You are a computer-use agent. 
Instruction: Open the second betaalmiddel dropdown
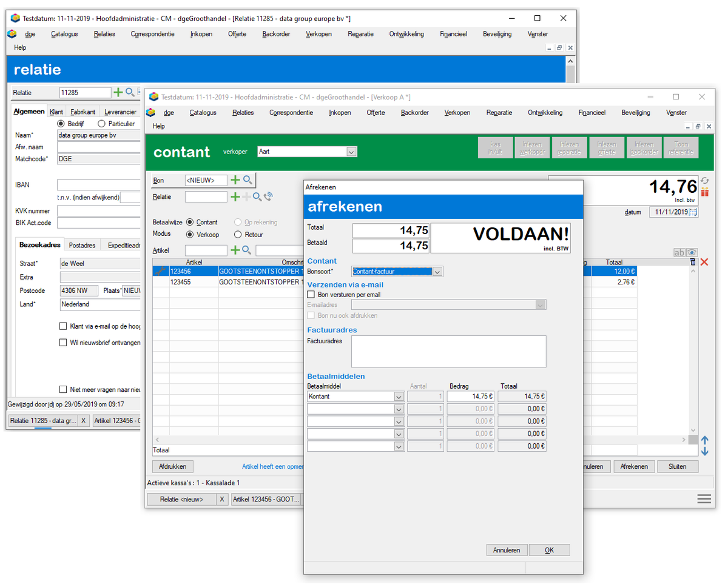[399, 409]
